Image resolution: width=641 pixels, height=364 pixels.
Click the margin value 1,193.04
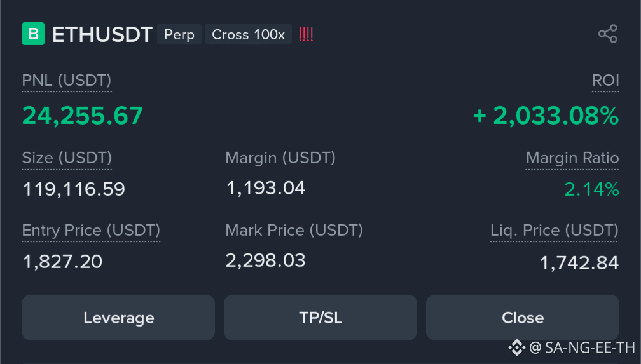coord(265,188)
